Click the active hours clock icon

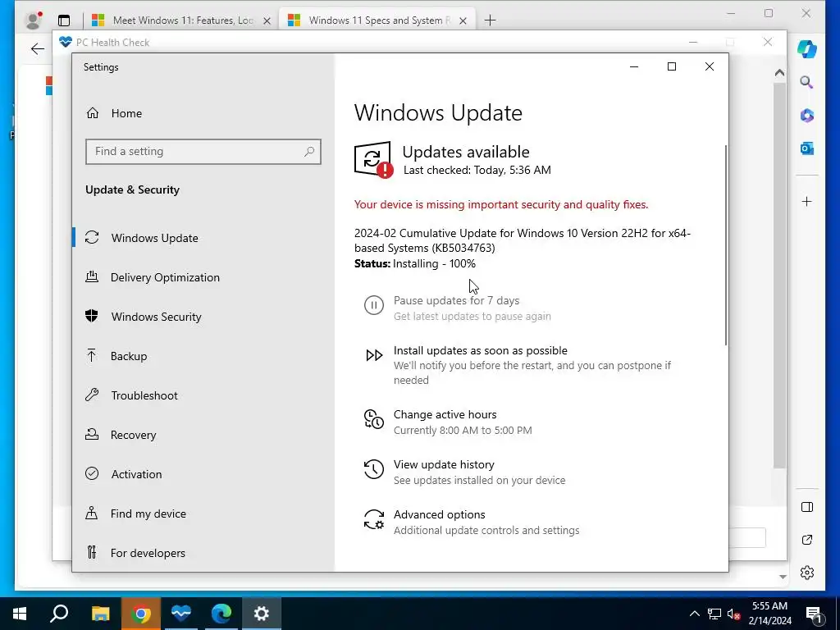374,419
